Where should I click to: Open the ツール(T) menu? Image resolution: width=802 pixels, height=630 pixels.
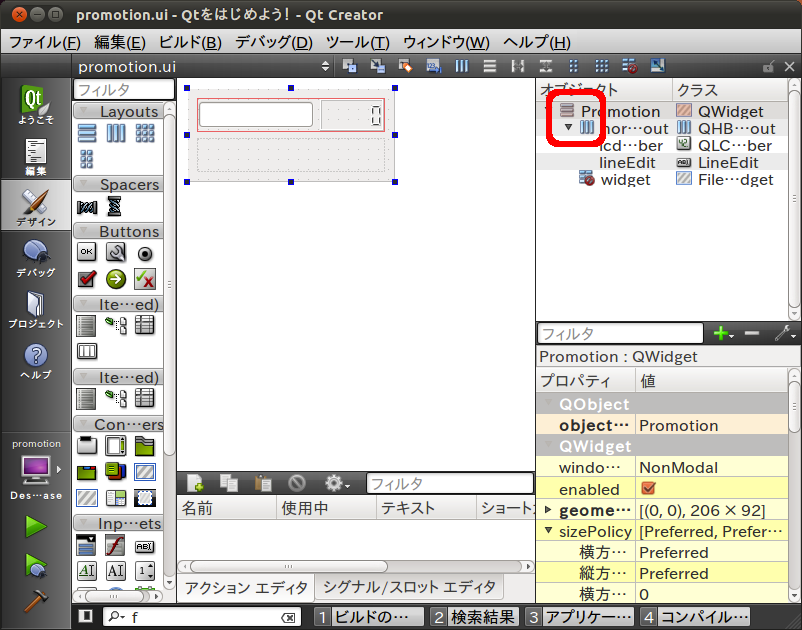pos(357,42)
